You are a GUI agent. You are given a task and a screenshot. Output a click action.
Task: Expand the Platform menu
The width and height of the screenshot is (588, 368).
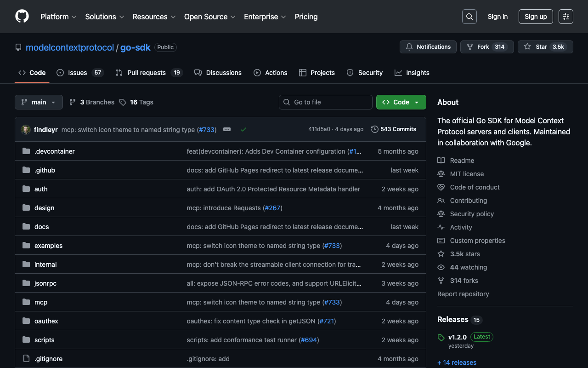tap(58, 17)
